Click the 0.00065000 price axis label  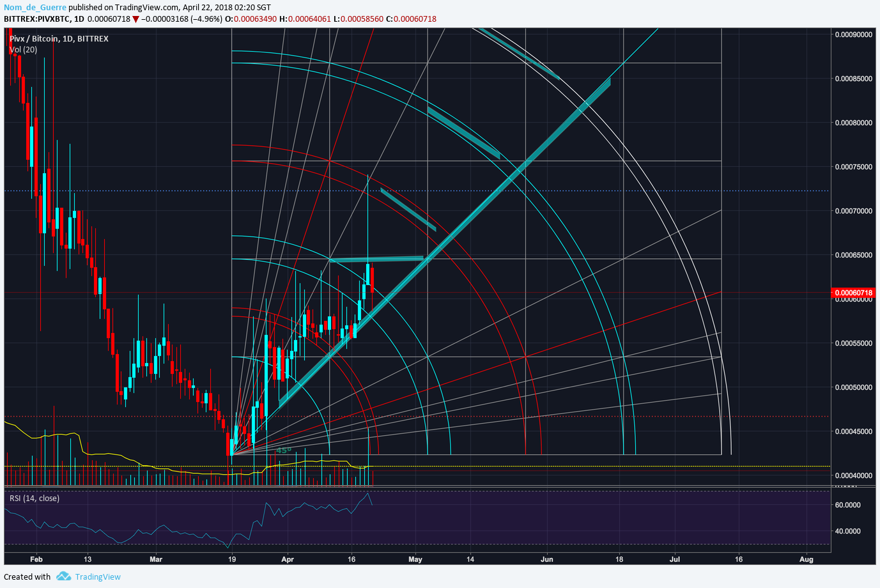coord(853,255)
